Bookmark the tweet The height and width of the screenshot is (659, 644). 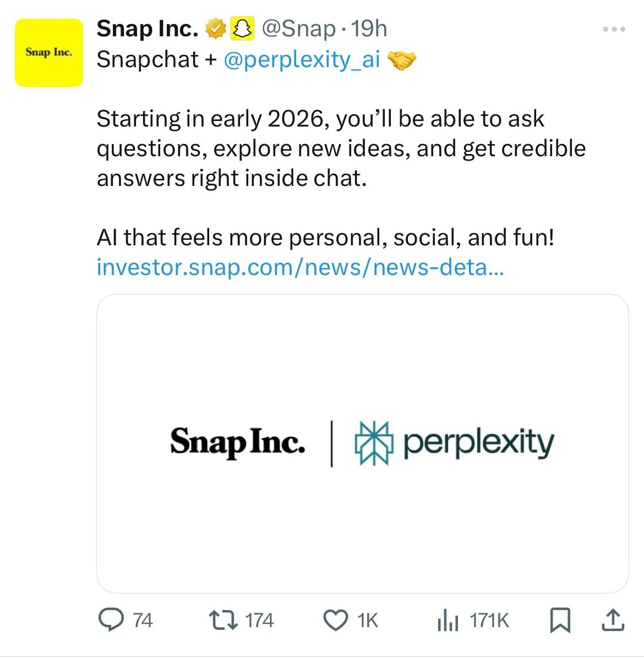(x=560, y=620)
